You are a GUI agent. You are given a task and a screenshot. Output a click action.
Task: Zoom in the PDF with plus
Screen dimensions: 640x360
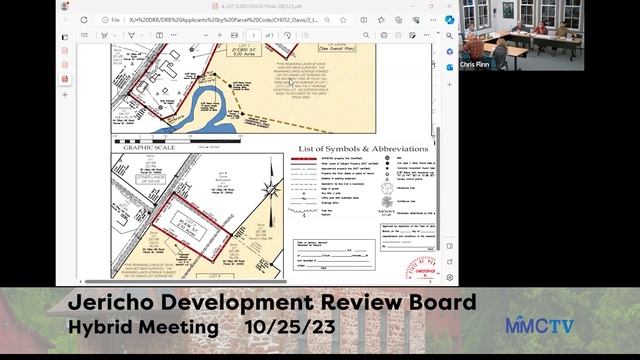coord(220,36)
